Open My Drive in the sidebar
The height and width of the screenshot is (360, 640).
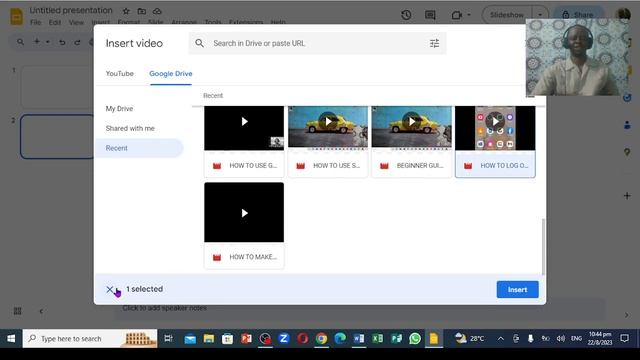(119, 109)
